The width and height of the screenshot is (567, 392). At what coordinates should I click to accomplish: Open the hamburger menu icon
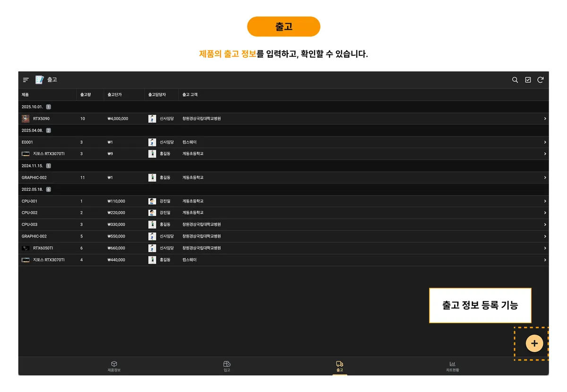(26, 80)
